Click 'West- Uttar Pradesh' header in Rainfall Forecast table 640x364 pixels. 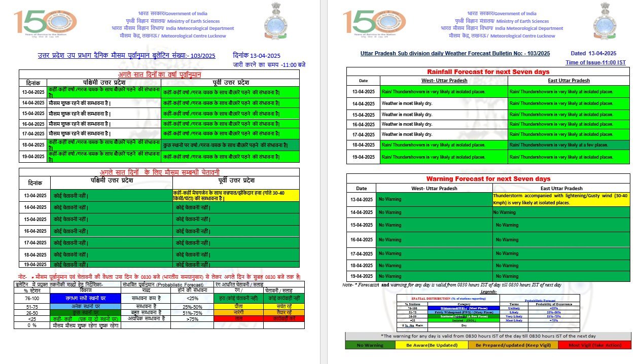tap(444, 81)
